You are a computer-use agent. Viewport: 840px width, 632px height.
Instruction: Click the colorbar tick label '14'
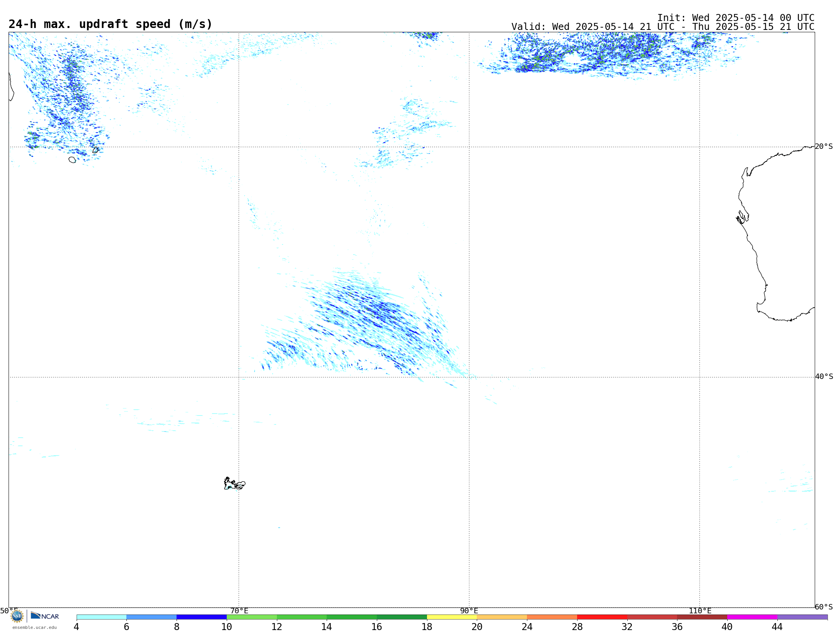tap(327, 627)
